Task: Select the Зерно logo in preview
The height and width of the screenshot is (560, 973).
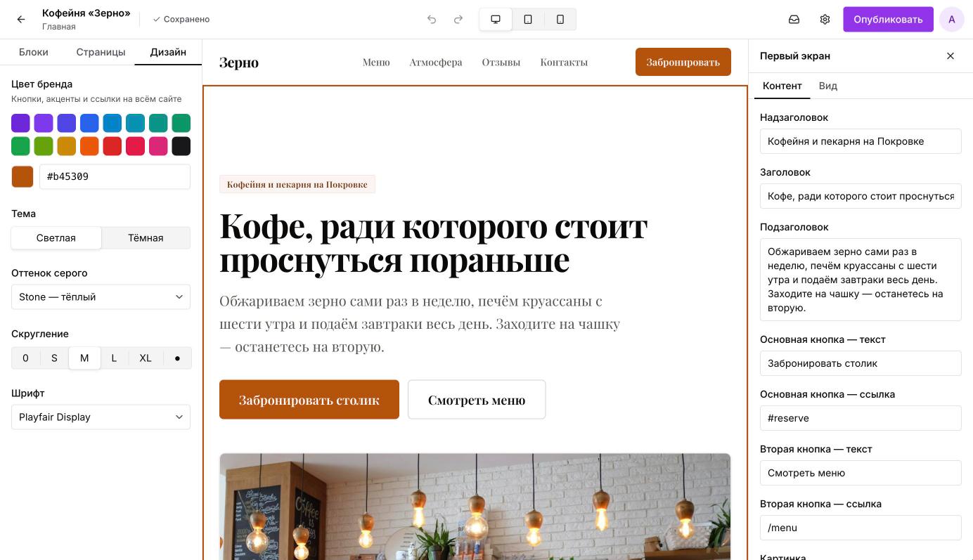Action: click(239, 62)
